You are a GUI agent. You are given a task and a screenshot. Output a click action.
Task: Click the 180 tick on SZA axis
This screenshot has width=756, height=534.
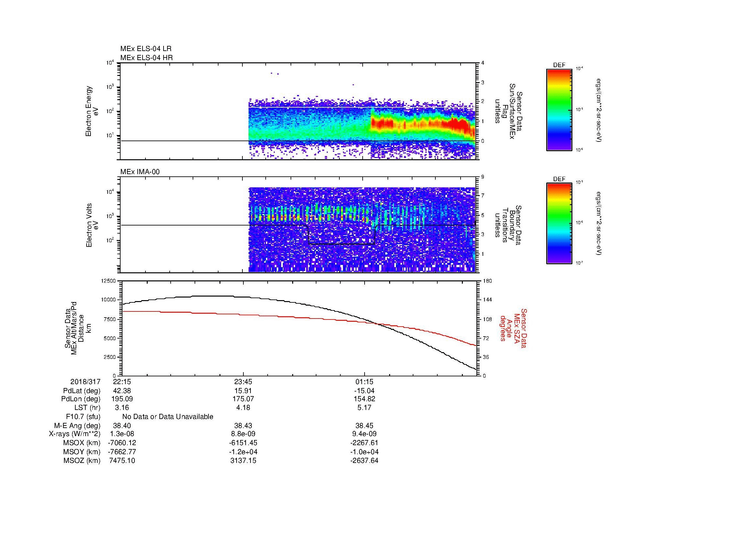(x=487, y=281)
